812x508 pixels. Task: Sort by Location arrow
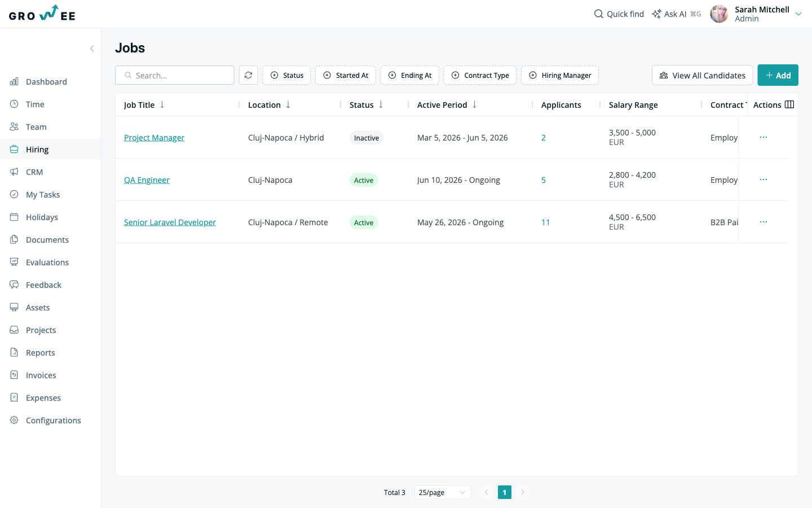[x=288, y=104]
